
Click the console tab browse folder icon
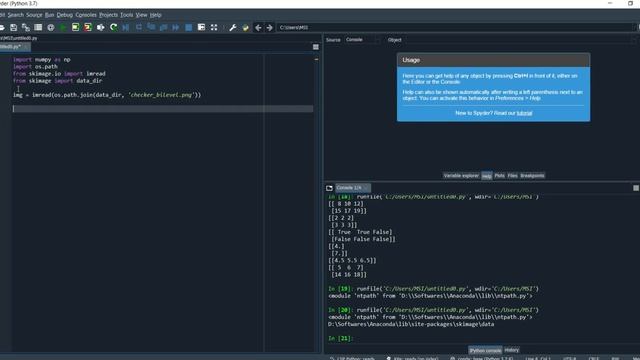[x=329, y=188]
